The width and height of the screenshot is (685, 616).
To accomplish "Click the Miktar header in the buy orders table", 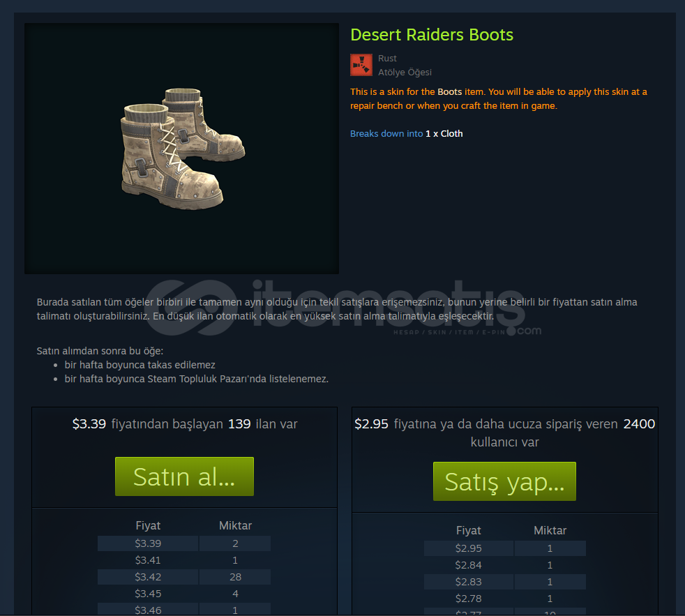I will tap(550, 530).
